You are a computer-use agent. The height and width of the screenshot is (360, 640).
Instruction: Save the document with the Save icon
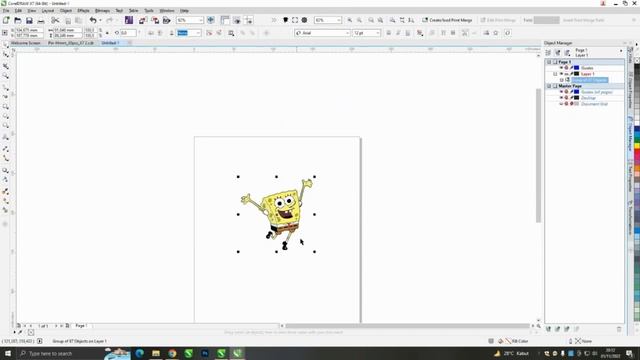point(29,20)
